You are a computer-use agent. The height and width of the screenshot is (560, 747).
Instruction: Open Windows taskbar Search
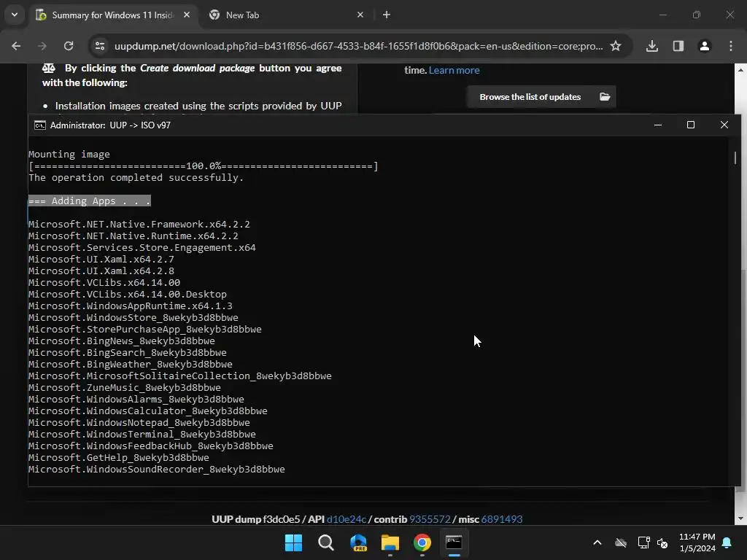(326, 542)
